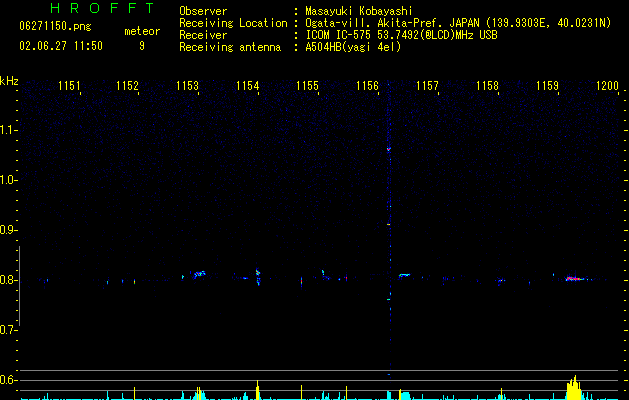Click the 1.0 kHz frequency label

coord(8,180)
